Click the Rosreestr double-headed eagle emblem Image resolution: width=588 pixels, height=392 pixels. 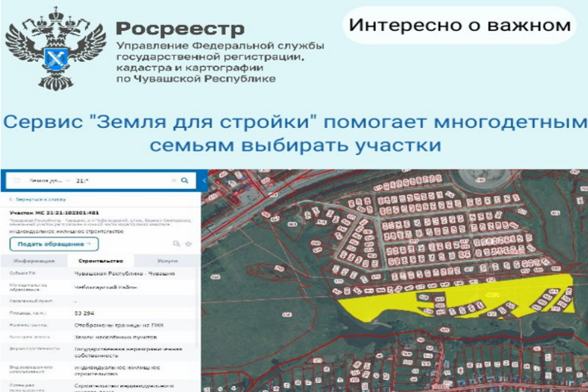[55, 49]
